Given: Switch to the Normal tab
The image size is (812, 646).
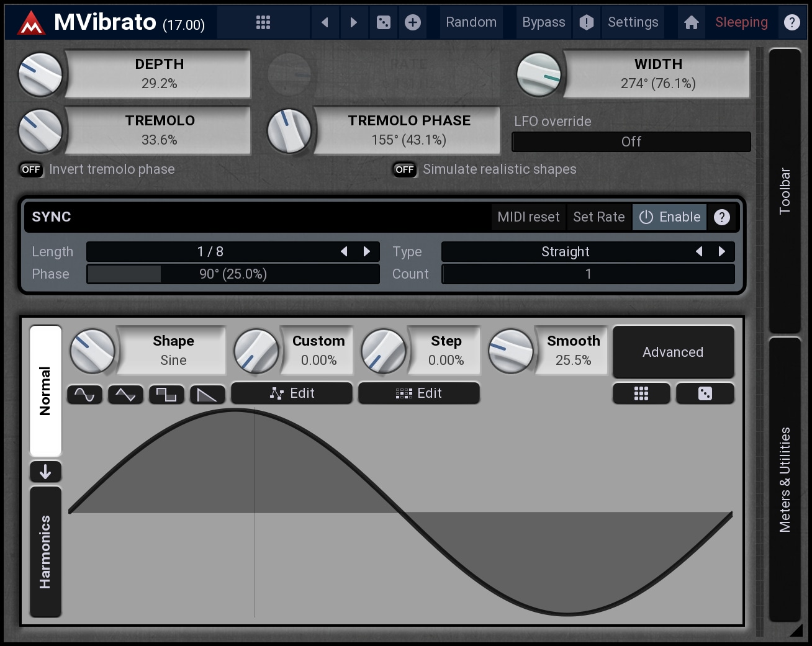Looking at the screenshot, I should [x=45, y=391].
